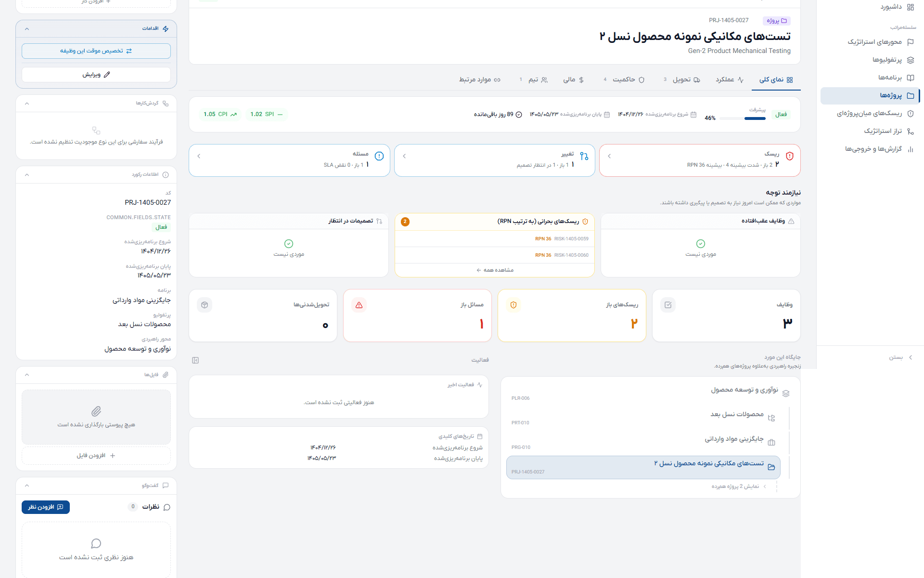924x578 pixels.
Task: Click the تراز استراتژیک alignment icon
Action: pos(910,131)
